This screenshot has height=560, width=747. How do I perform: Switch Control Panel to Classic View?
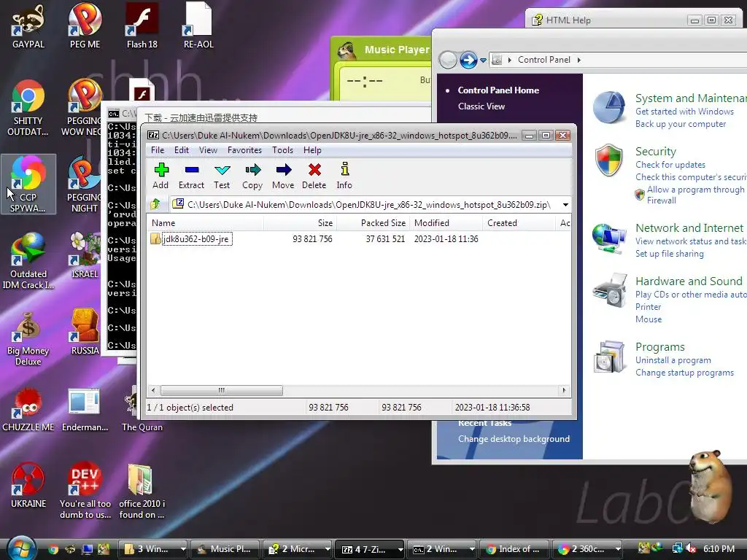tap(481, 106)
